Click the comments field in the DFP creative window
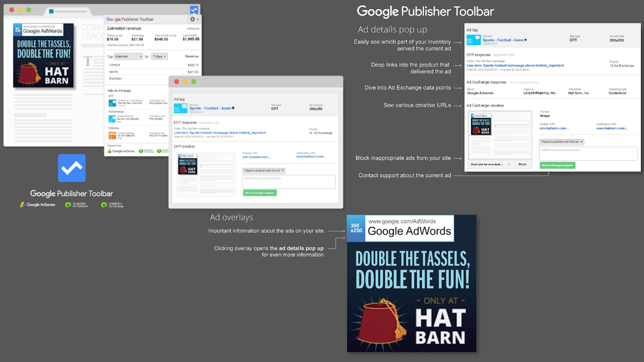This screenshot has height=362, width=644. point(289,182)
